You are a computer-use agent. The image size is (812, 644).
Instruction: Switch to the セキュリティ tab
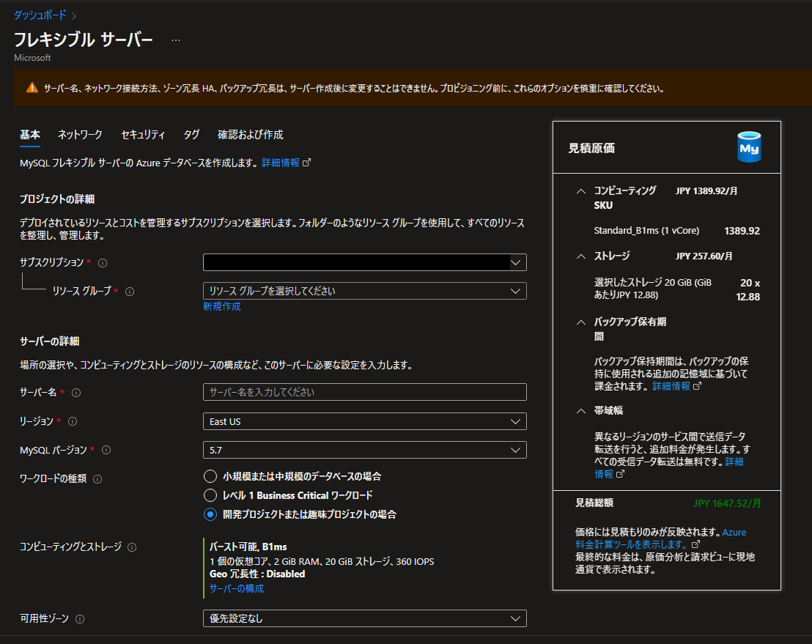(x=143, y=135)
